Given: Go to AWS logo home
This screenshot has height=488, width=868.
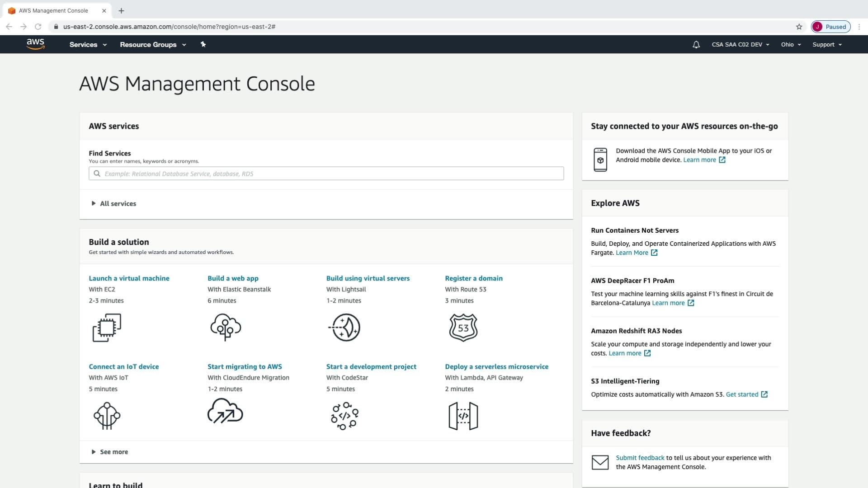Looking at the screenshot, I should [35, 44].
